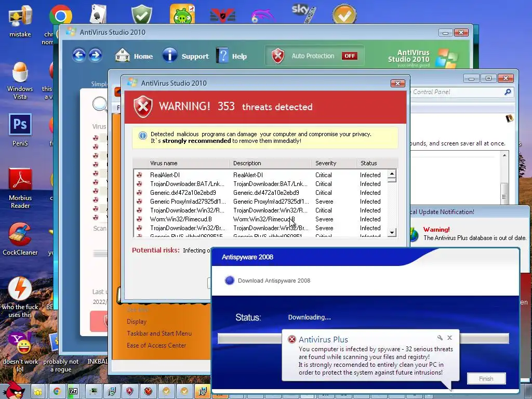532x399 pixels.
Task: Sort by Description column header
Action: tap(270, 163)
